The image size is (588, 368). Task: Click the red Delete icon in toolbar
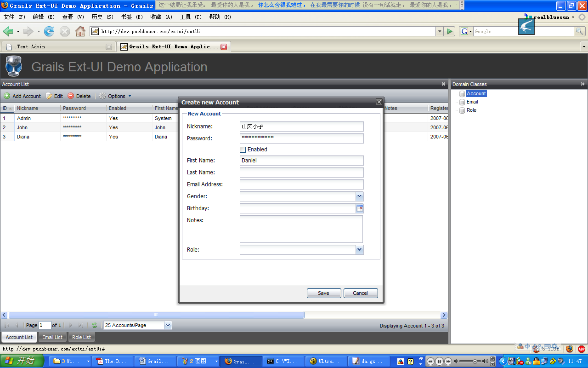(x=71, y=96)
